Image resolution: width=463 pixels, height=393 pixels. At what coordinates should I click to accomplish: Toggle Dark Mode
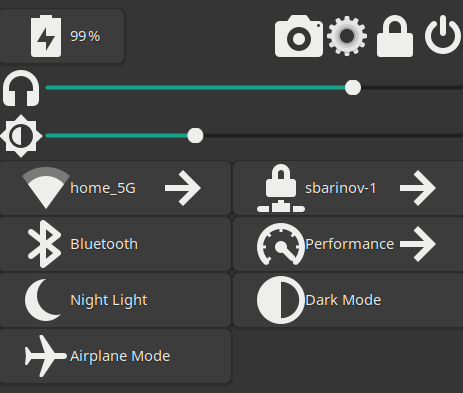point(348,300)
